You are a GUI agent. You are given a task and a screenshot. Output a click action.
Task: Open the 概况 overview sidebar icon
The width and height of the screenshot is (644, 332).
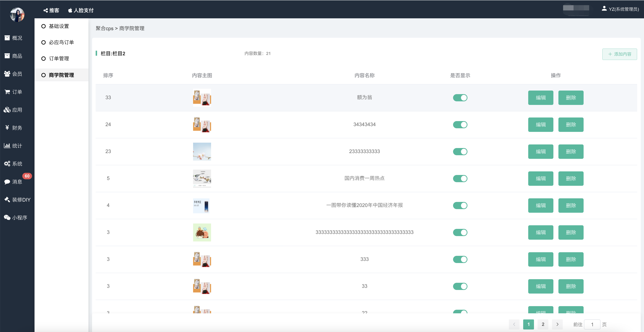(7, 38)
